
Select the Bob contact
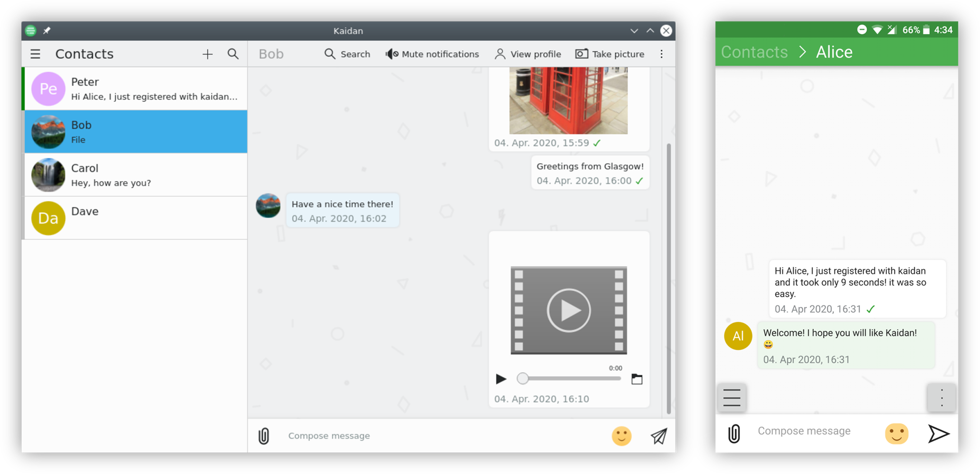[135, 132]
